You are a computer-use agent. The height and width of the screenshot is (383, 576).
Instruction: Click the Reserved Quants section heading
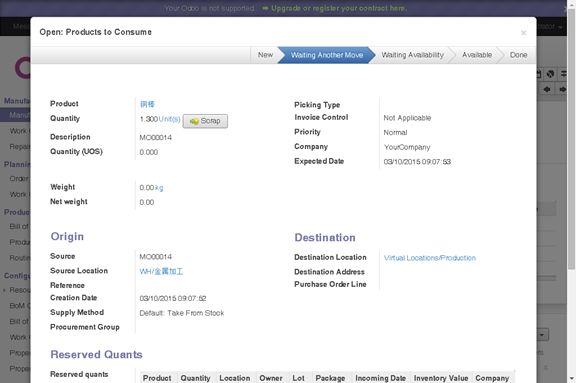96,354
